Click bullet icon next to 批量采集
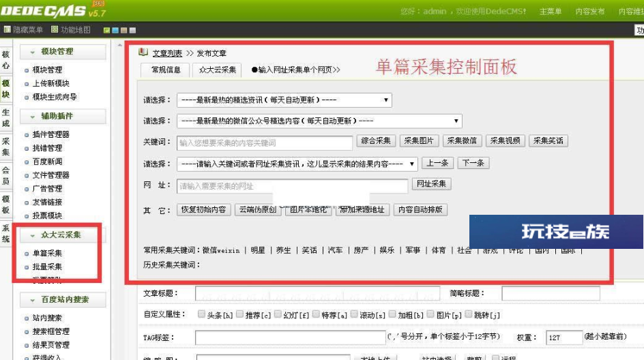The width and height of the screenshot is (644, 360). pyautogui.click(x=27, y=268)
